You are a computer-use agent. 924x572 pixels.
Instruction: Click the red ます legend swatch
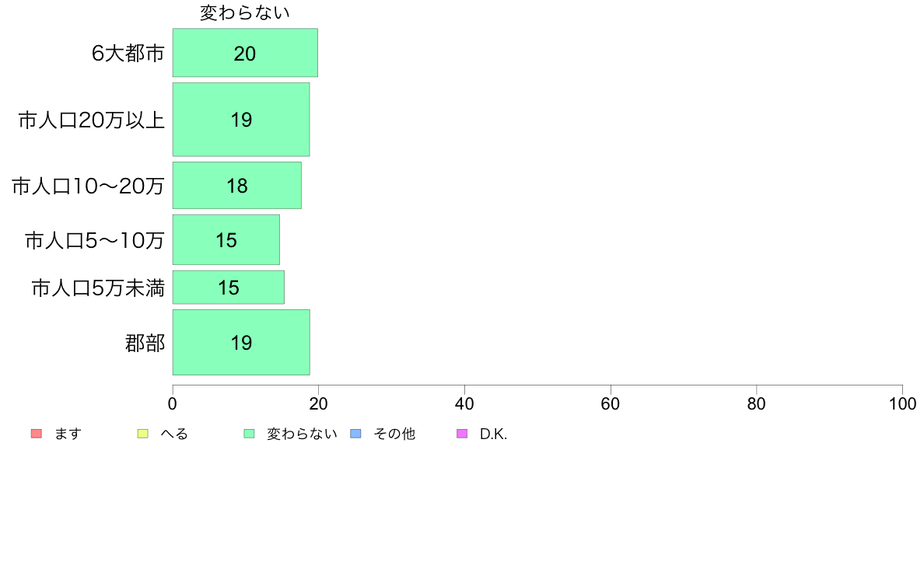(37, 434)
